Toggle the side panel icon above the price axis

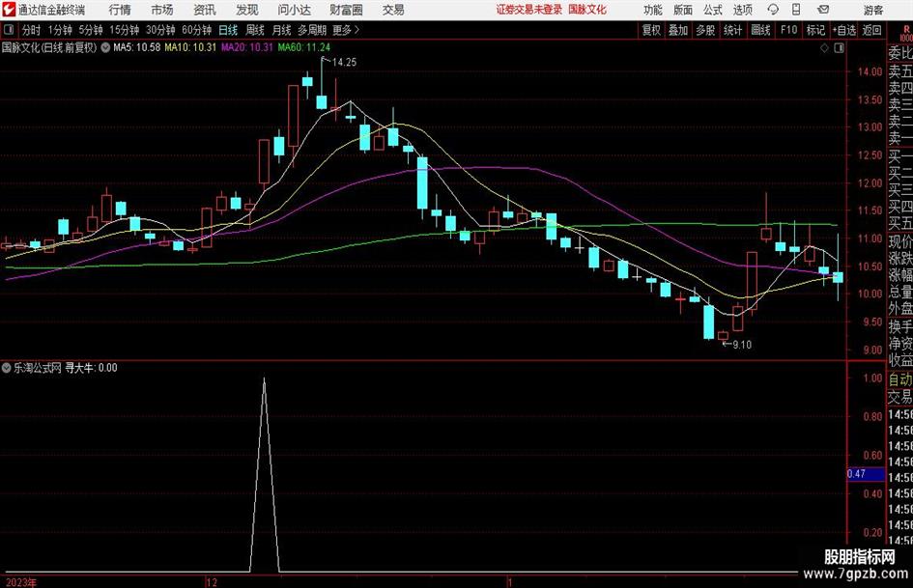[x=839, y=48]
